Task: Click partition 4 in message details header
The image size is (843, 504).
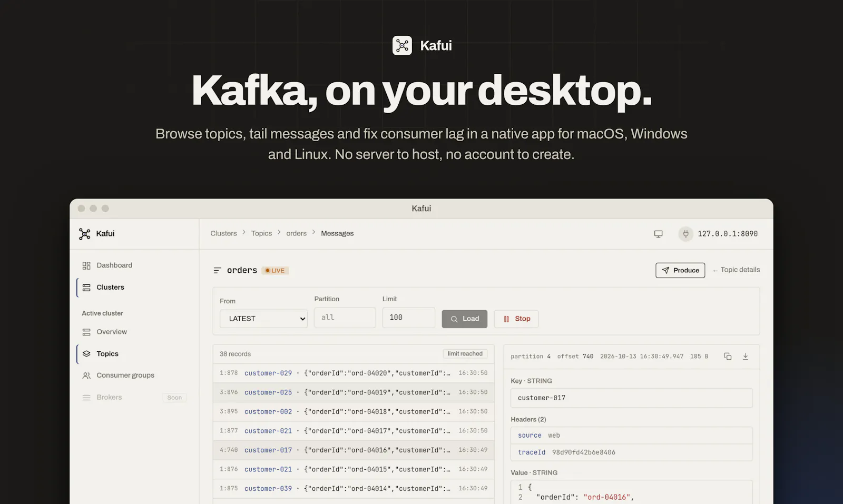Action: tap(531, 357)
